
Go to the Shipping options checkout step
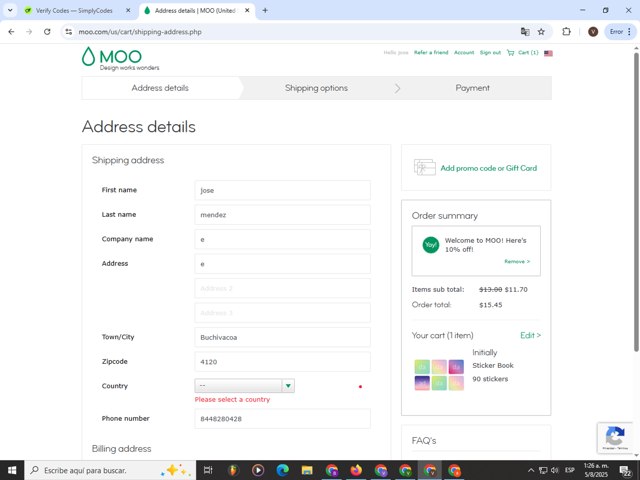pos(316,88)
